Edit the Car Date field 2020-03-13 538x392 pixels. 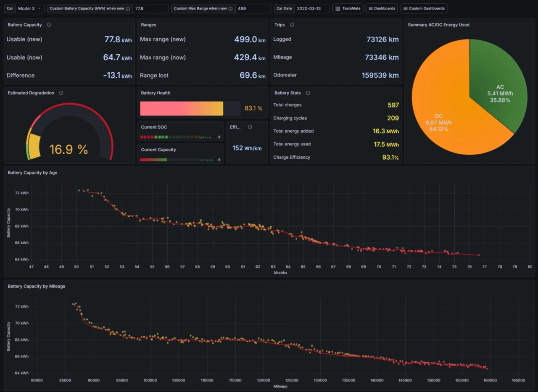(x=311, y=8)
